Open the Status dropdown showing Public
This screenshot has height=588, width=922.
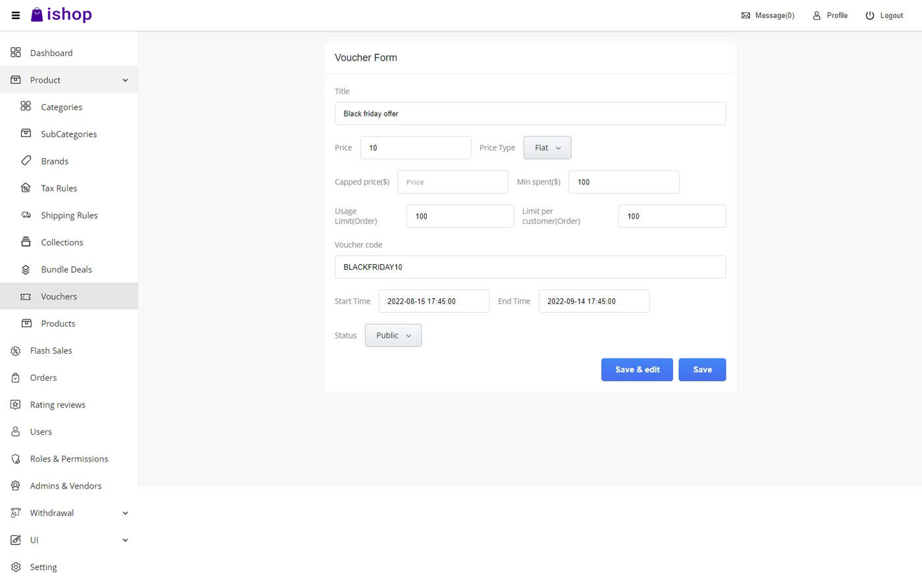393,335
